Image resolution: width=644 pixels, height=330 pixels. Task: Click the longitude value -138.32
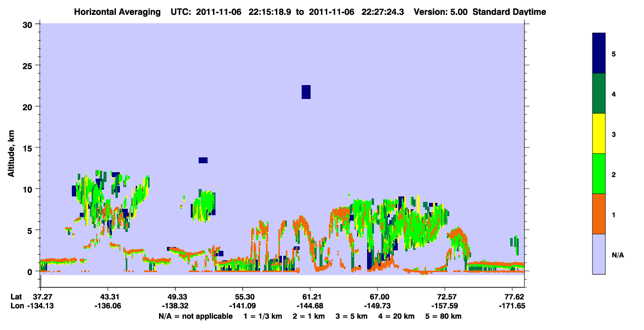click(x=175, y=306)
